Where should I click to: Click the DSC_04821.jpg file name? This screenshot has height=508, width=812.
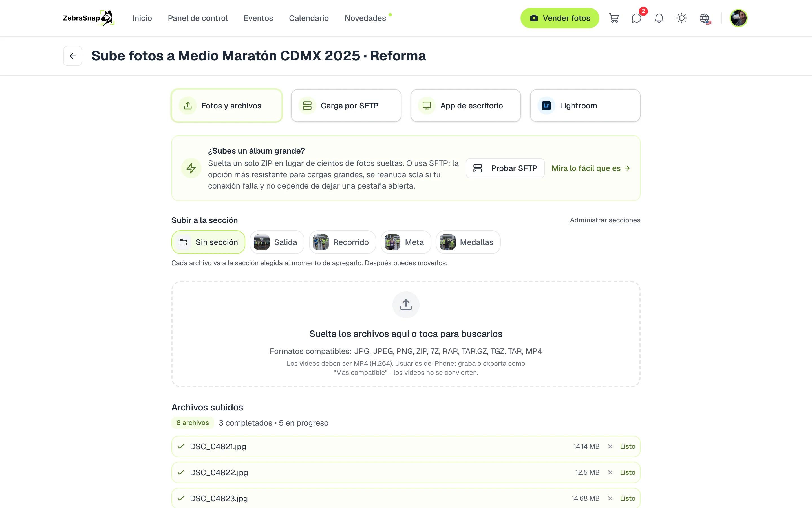pos(218,446)
